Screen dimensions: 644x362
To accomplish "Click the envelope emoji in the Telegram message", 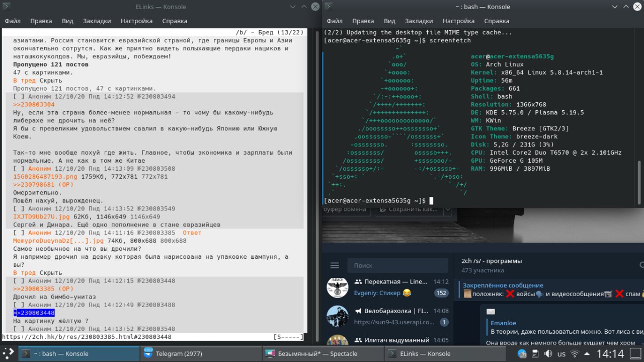I will click(x=491, y=312).
